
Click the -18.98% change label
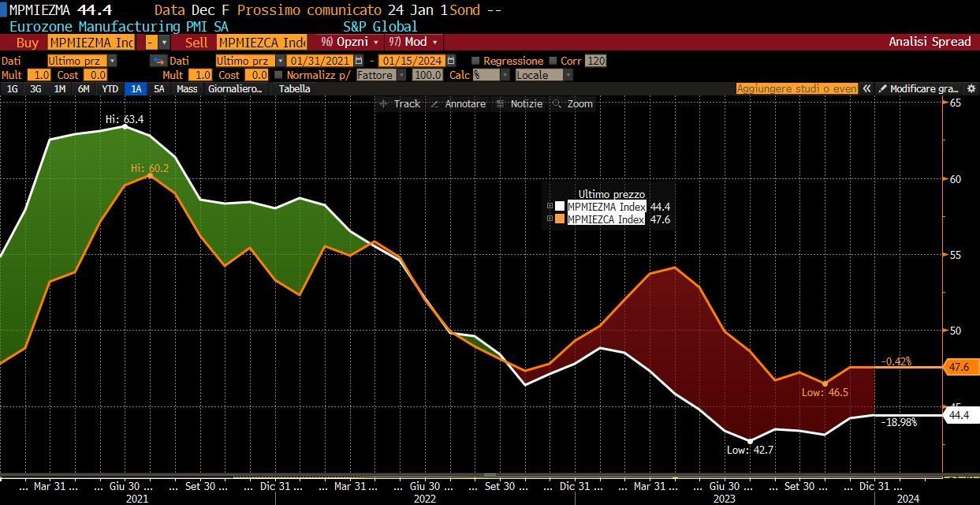[x=899, y=422]
